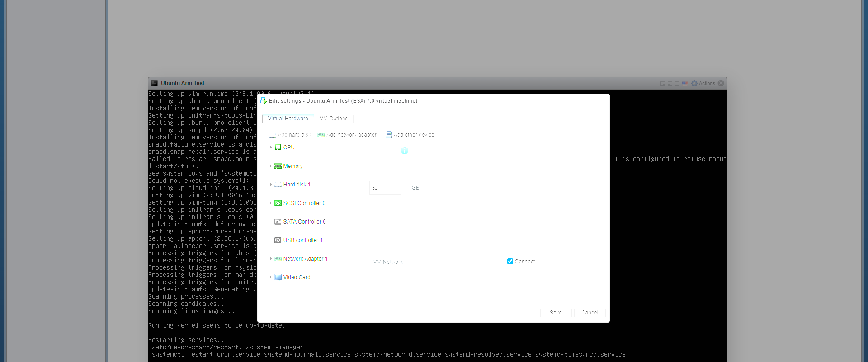Expand the CPU settings row

271,148
